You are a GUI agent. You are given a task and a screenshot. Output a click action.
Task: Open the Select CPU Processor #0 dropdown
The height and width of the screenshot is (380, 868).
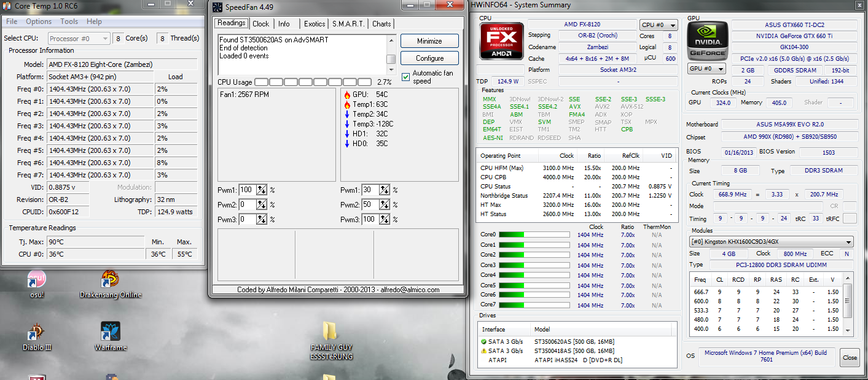79,38
